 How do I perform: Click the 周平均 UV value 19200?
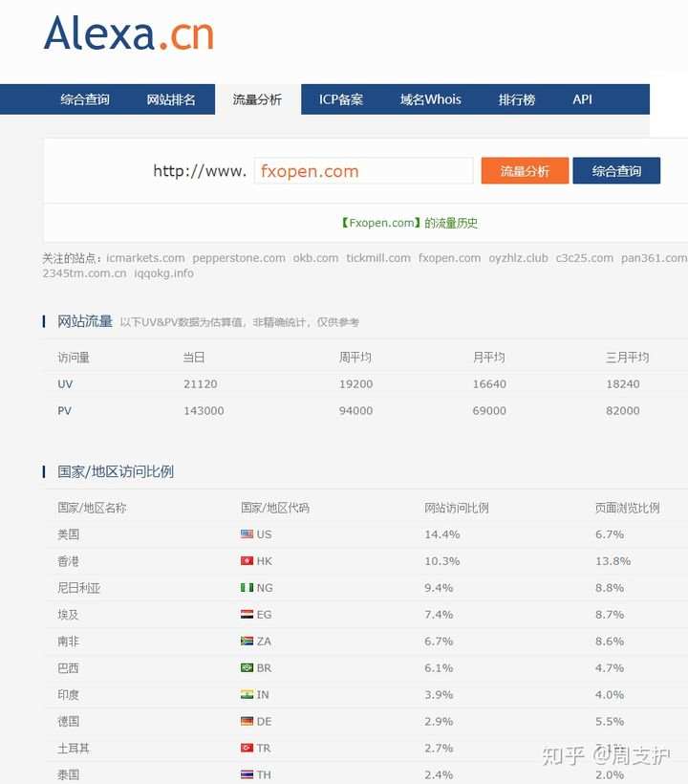[x=355, y=384]
